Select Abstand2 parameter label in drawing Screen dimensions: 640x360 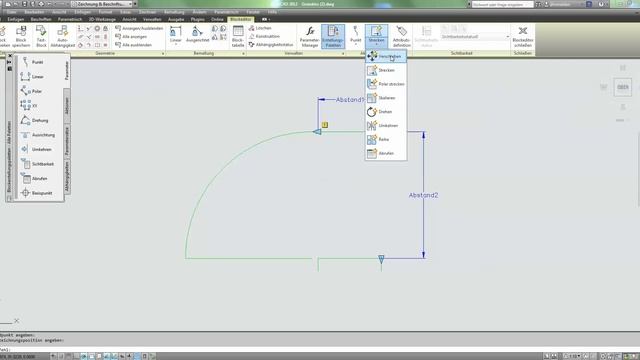(x=423, y=196)
